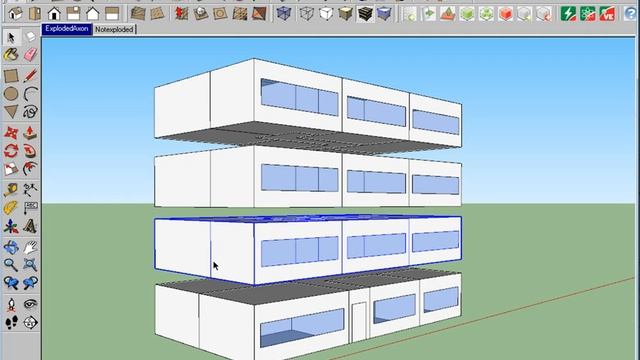Choose the Zoom magnifier tool
The height and width of the screenshot is (360, 640).
tap(11, 264)
